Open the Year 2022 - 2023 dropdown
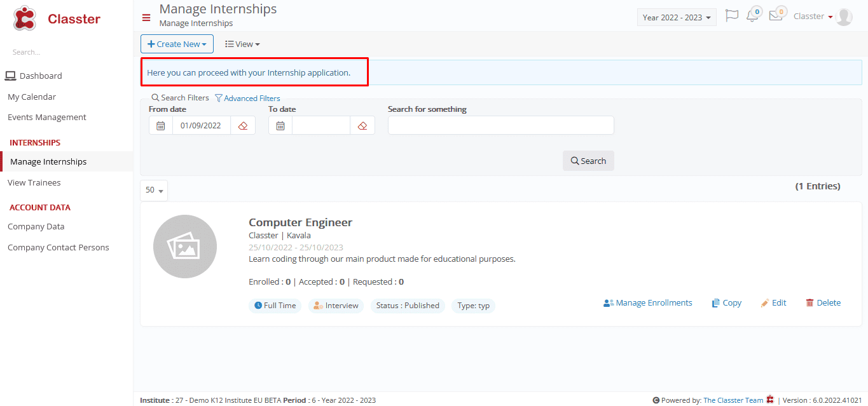The width and height of the screenshot is (868, 406). click(677, 17)
